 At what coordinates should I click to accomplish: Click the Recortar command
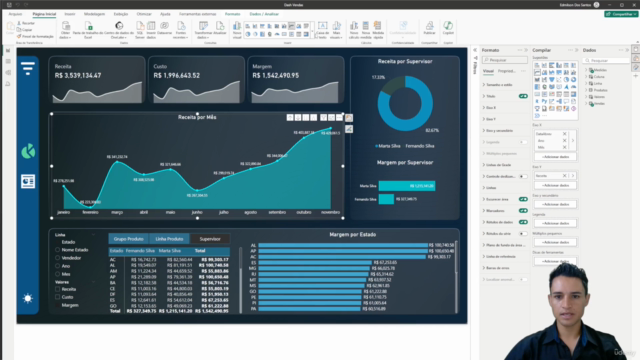(26, 23)
